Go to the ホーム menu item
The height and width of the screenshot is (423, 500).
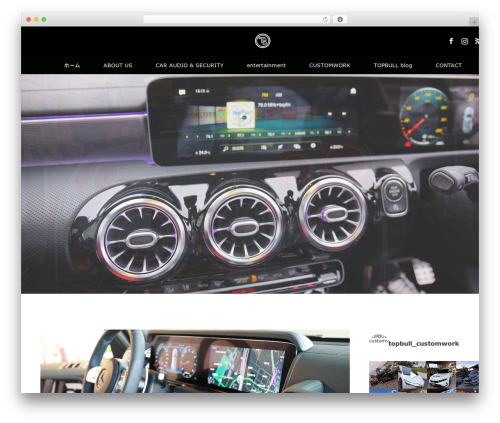point(72,65)
